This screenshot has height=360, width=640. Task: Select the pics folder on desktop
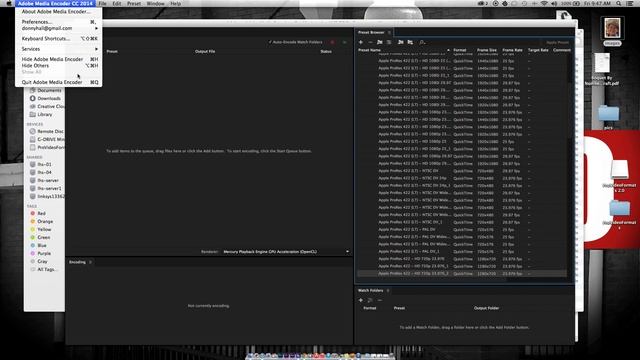coord(609,114)
